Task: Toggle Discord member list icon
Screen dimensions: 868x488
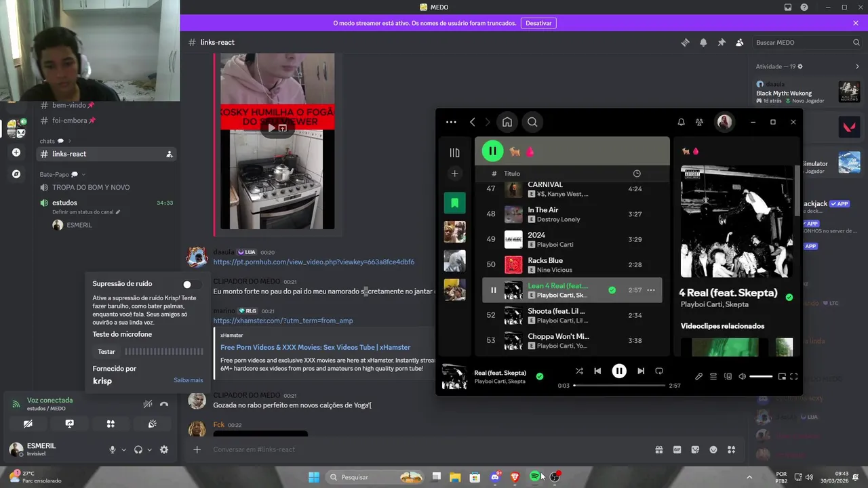Action: click(740, 42)
